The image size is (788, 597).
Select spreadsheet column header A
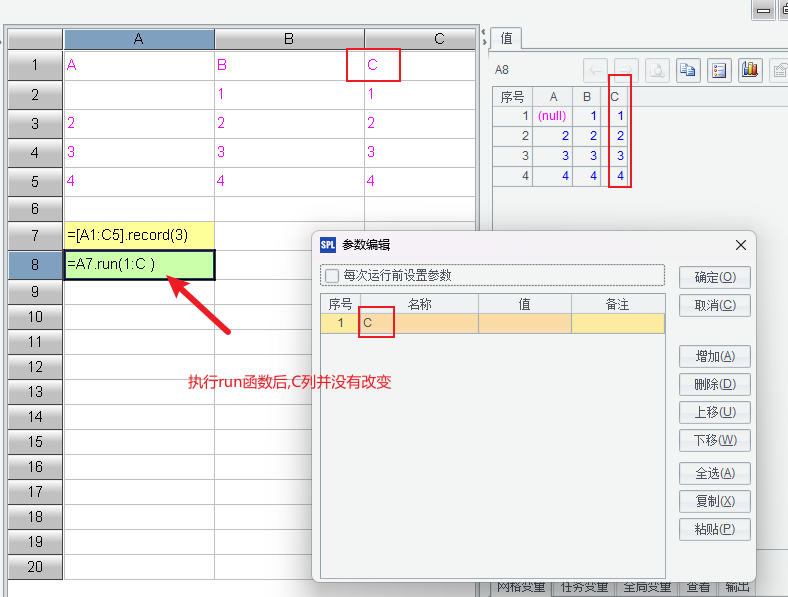[139, 39]
